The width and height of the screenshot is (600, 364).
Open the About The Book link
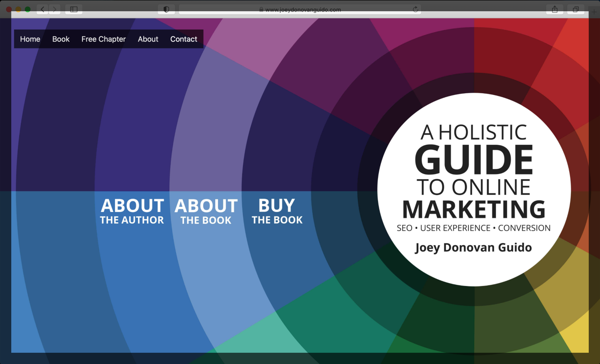pos(206,211)
